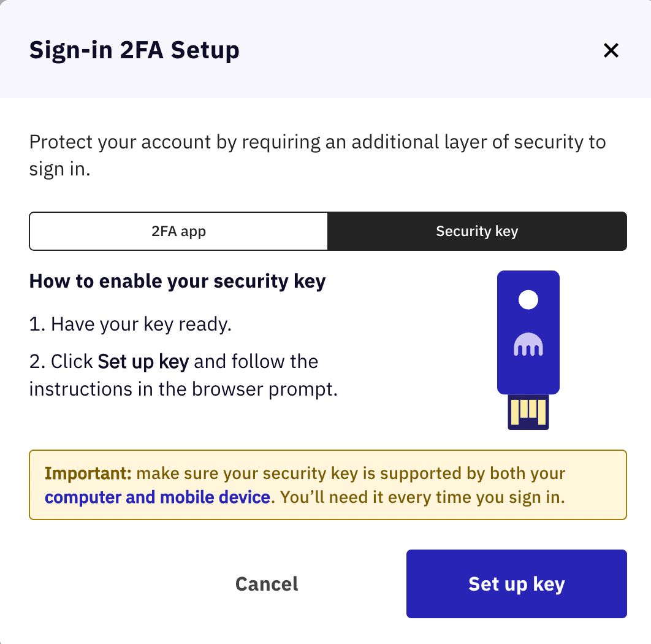Image resolution: width=651 pixels, height=644 pixels.
Task: Click the Protect your account description text
Action: 317,142
